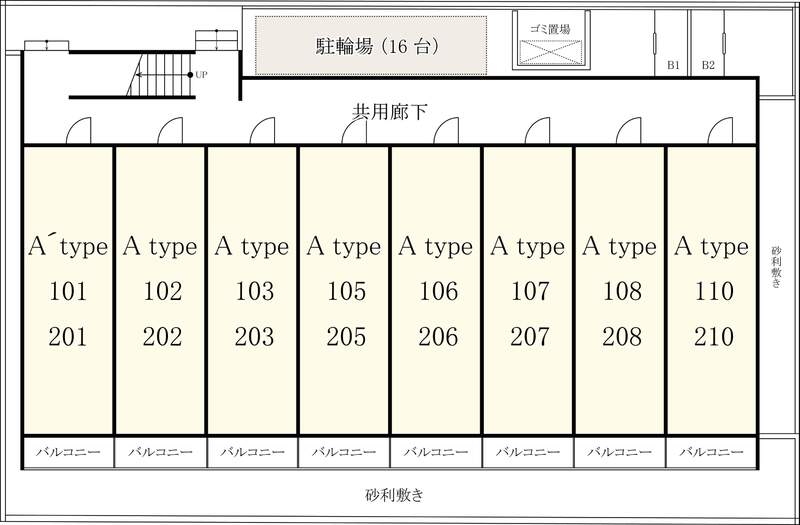Click the ゴミ置場 garbage area label
Screen dimensions: 800x525
tap(550, 29)
